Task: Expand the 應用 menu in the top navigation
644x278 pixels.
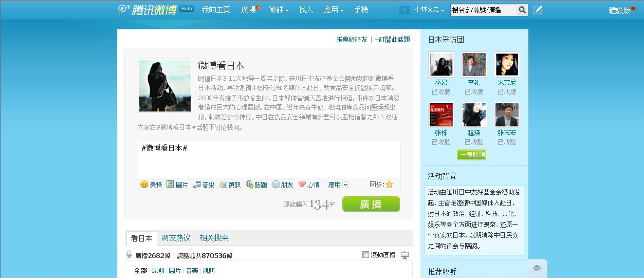Action: tap(334, 10)
